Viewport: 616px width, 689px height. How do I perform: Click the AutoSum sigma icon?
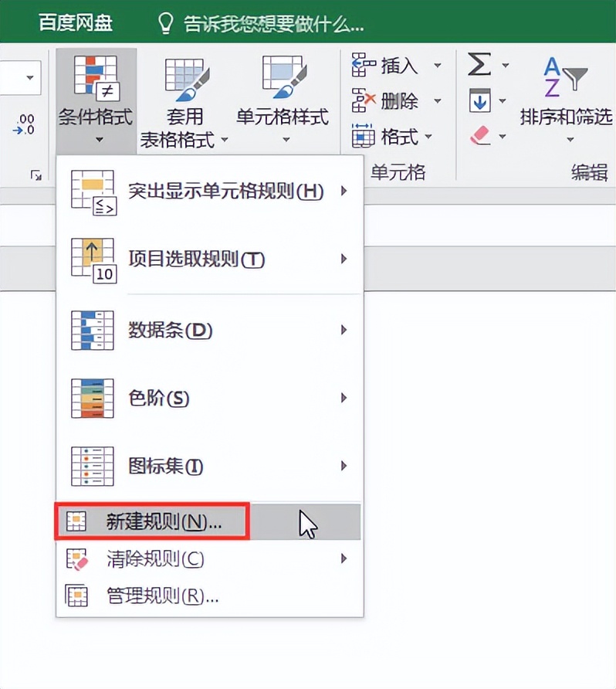click(479, 64)
